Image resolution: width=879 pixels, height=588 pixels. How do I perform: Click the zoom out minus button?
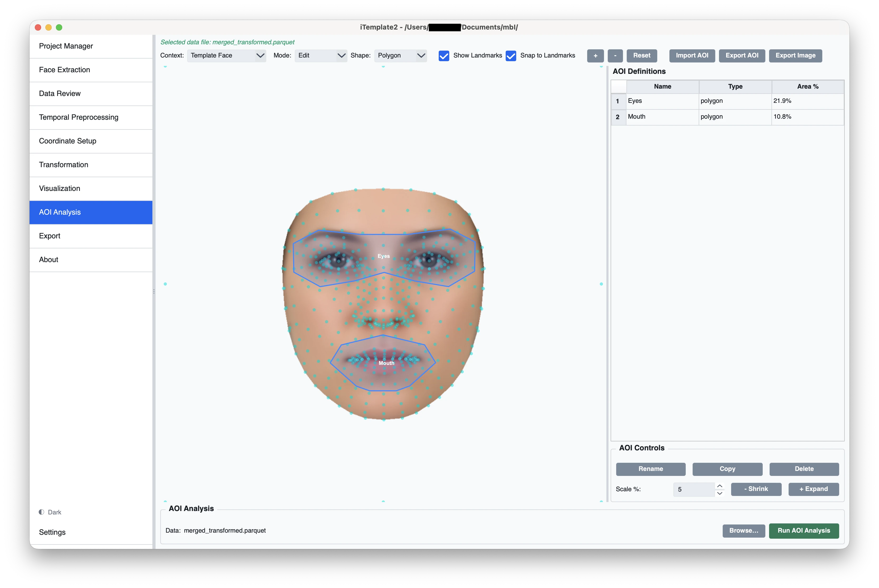(615, 55)
